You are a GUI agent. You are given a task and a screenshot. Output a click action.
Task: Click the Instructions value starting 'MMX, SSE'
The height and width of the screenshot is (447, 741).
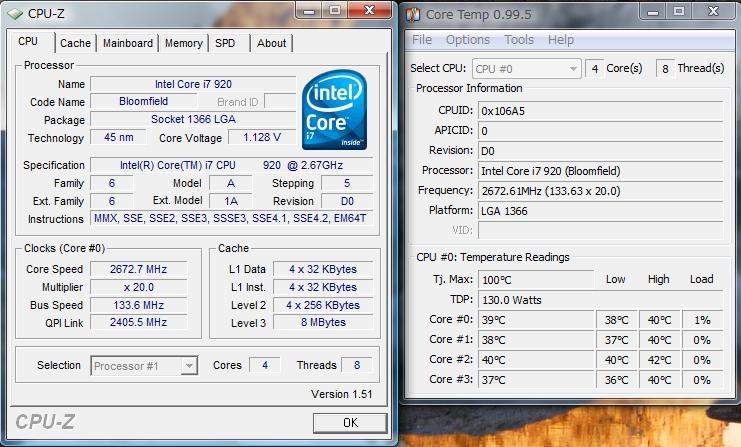tap(232, 218)
